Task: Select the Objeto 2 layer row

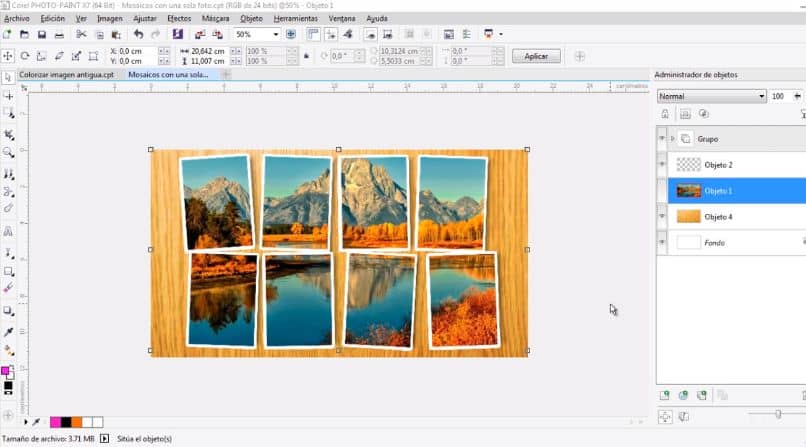Action: tap(736, 164)
